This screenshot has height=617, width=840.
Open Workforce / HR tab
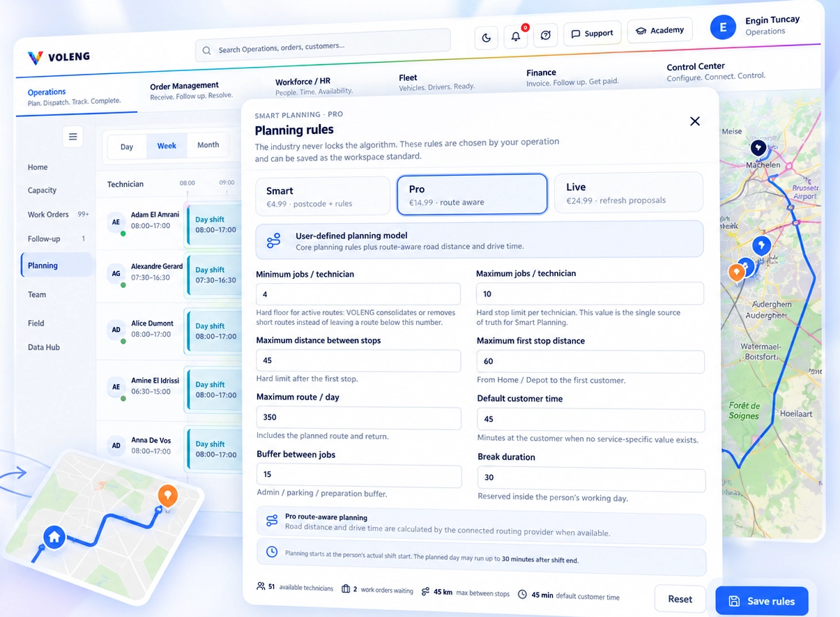point(314,86)
